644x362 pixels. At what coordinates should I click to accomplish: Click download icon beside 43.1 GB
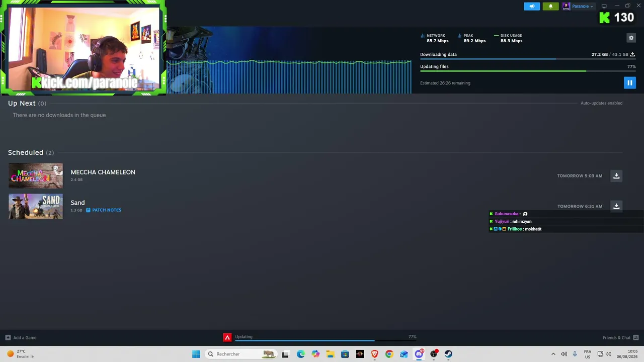tap(633, 54)
